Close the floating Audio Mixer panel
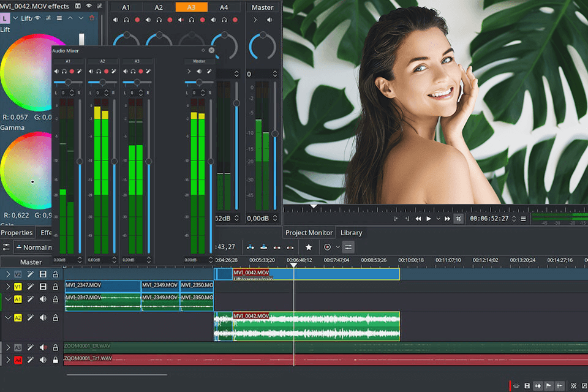 point(211,50)
